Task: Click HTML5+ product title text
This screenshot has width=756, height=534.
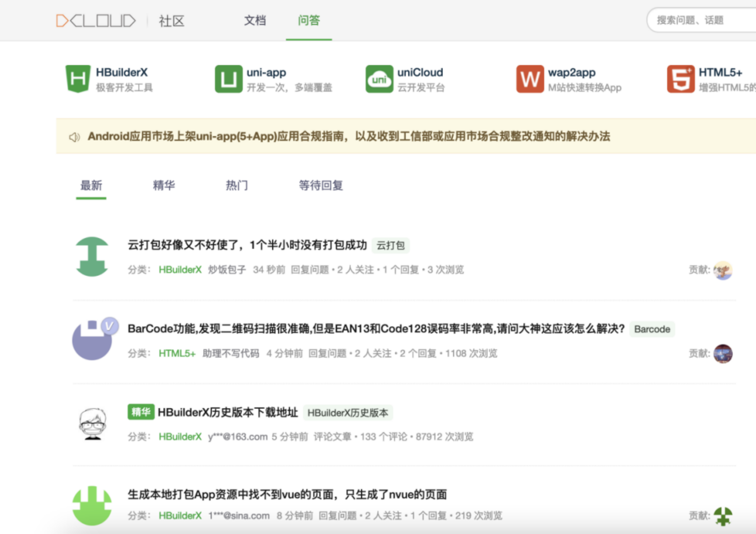Action: pos(720,72)
